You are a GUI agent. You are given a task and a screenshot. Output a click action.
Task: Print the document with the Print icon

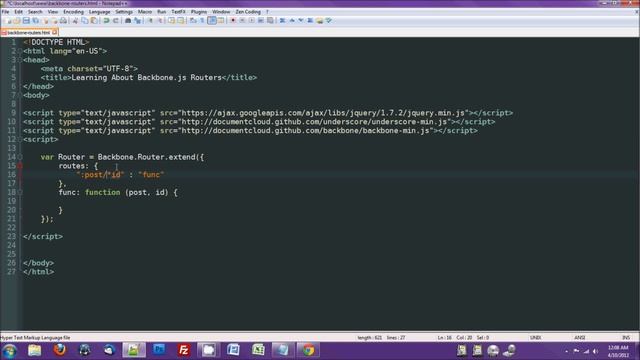click(63, 20)
